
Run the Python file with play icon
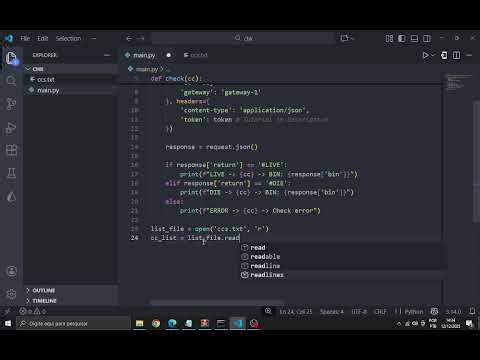pyautogui.click(x=425, y=55)
